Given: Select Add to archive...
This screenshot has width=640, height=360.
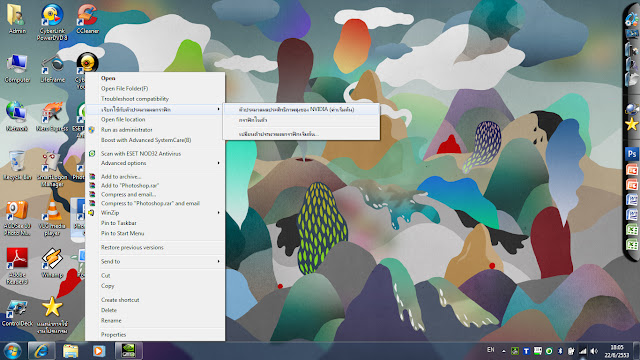Looking at the screenshot, I should click(x=155, y=176).
